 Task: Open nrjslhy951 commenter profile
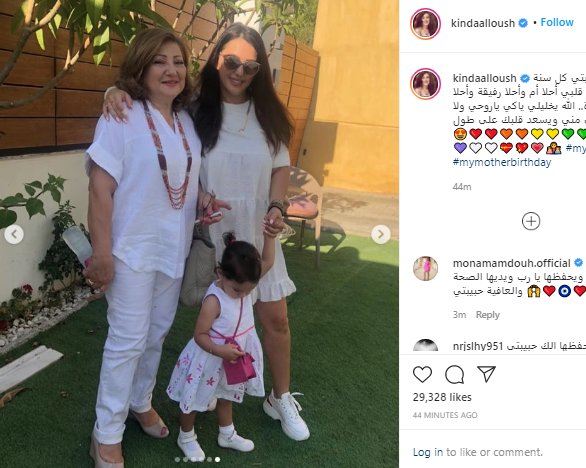coord(478,346)
